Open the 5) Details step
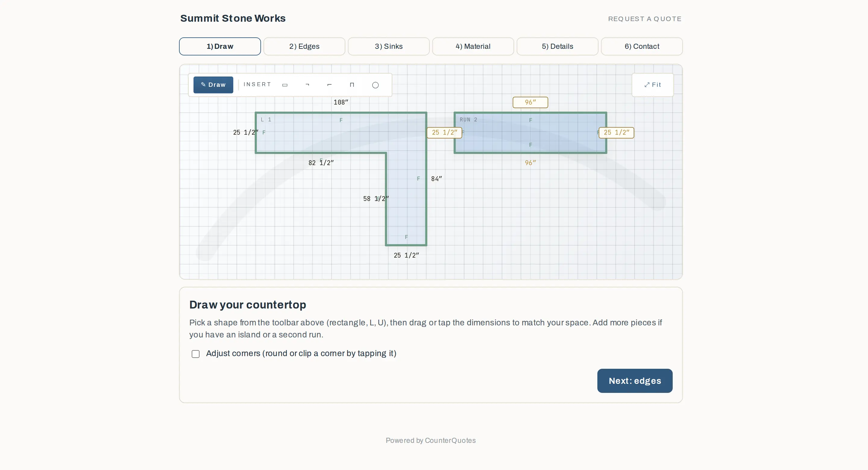 tap(557, 46)
